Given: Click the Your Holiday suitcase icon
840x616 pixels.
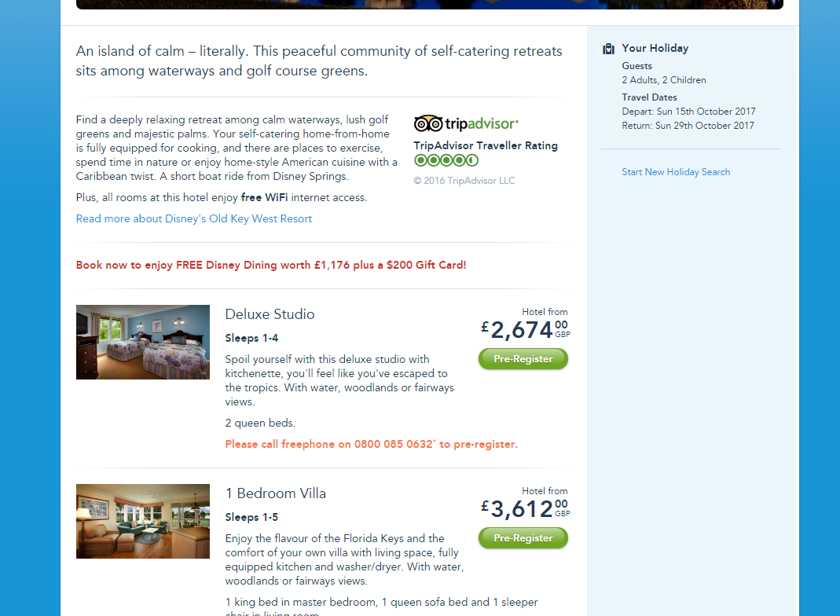Looking at the screenshot, I should click(x=608, y=49).
